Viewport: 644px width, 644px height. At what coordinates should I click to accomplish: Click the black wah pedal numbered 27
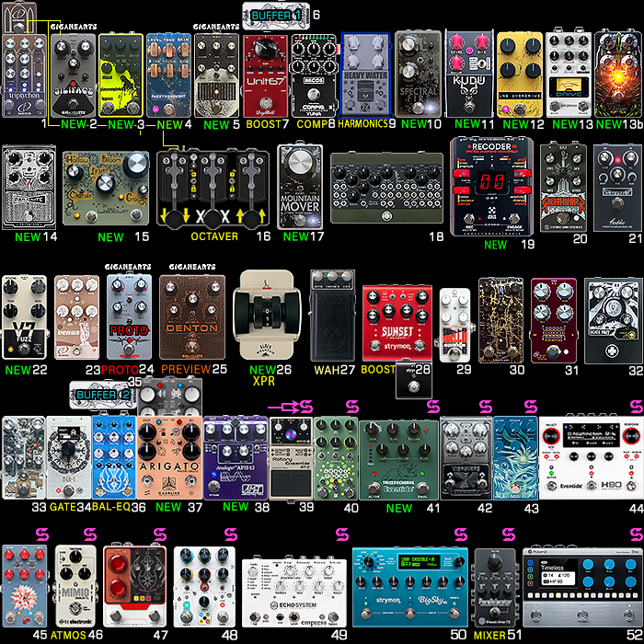(333, 316)
